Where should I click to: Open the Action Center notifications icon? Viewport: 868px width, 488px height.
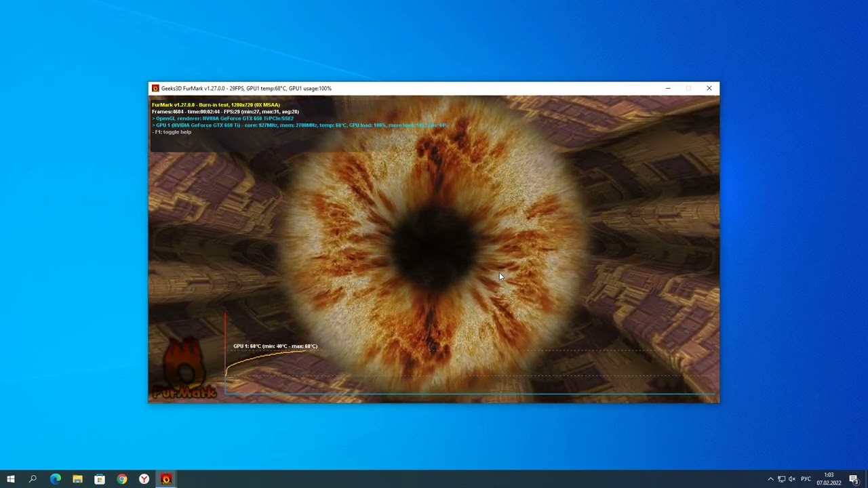(x=854, y=479)
